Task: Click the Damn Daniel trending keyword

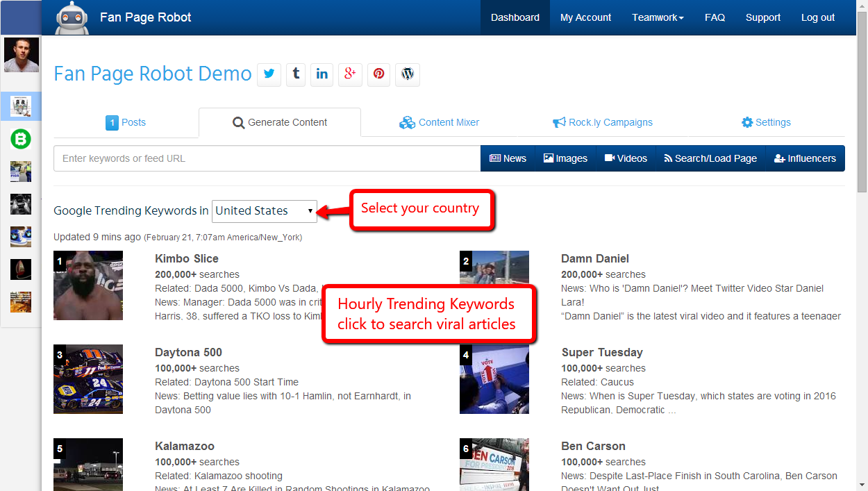Action: (595, 258)
